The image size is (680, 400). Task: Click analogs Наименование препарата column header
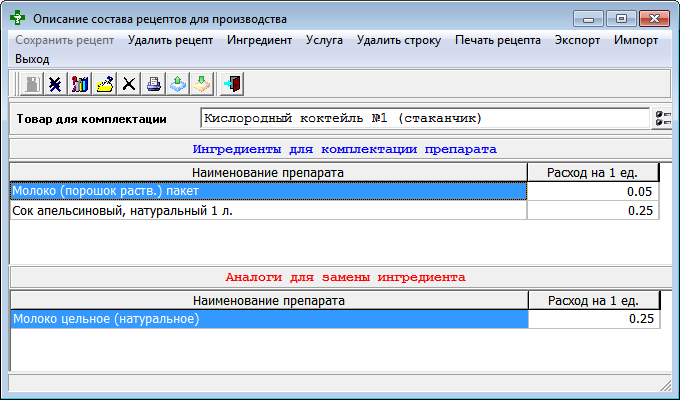coord(269,301)
